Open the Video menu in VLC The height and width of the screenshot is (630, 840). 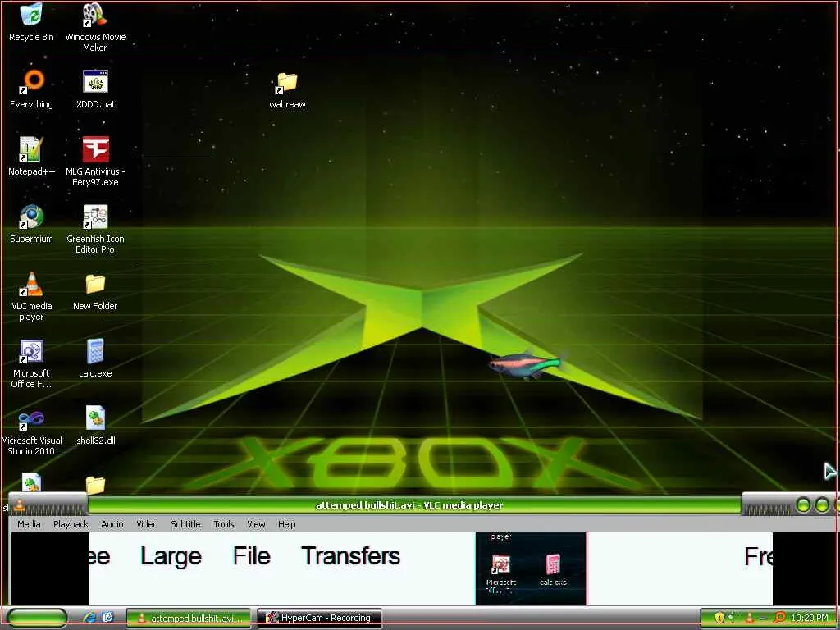[147, 524]
